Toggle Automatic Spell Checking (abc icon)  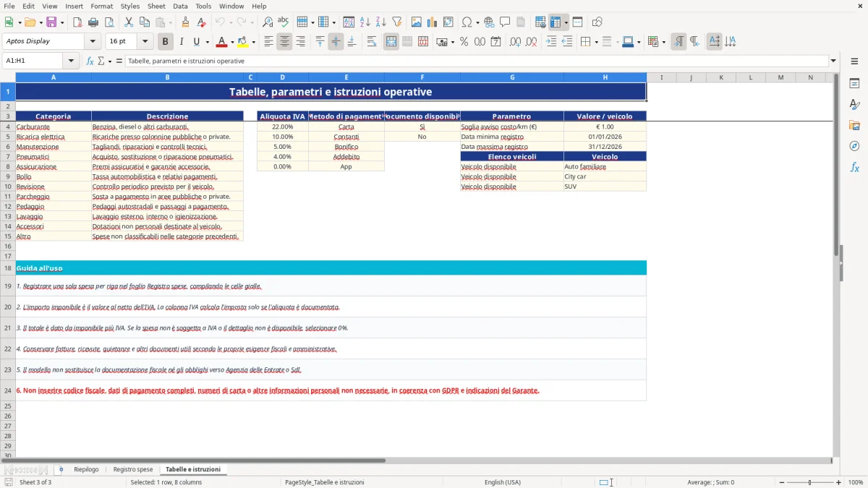[x=284, y=22]
